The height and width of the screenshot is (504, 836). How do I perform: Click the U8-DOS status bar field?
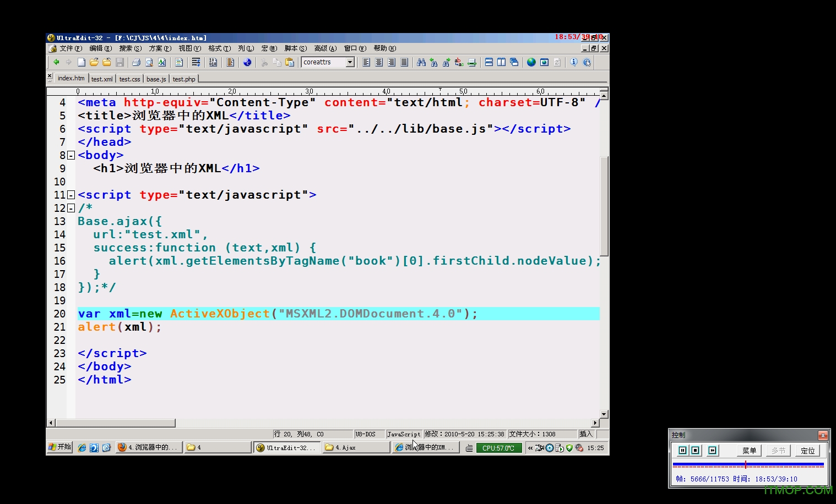(369, 434)
